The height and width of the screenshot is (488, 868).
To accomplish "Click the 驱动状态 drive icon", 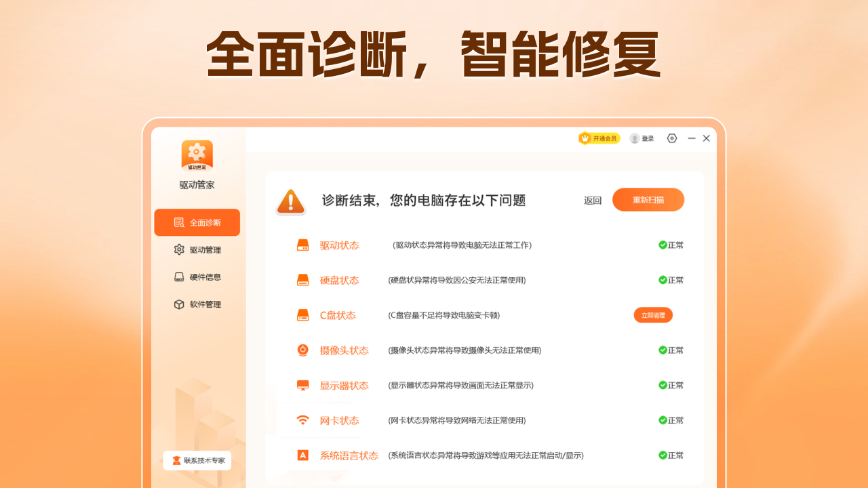I will pos(303,245).
